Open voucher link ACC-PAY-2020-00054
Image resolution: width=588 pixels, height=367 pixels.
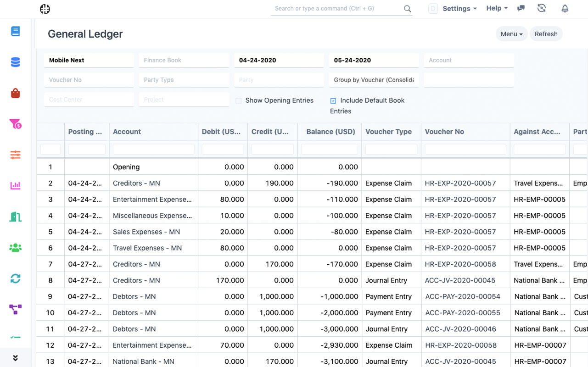[x=463, y=296]
